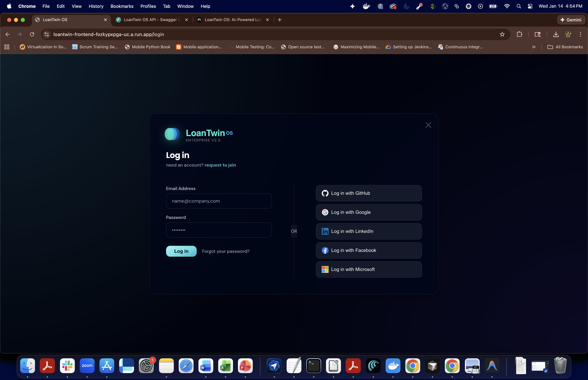Click the Google logo icon in login button
This screenshot has width=588, height=380.
325,212
